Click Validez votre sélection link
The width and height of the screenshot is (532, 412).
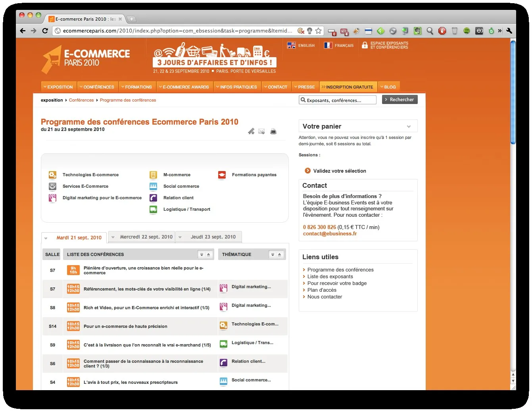(x=340, y=171)
